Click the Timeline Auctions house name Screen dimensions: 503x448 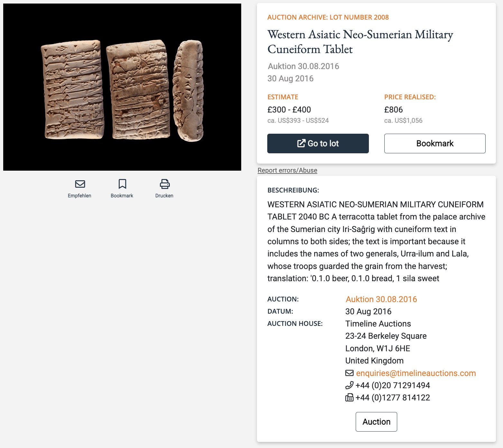378,324
